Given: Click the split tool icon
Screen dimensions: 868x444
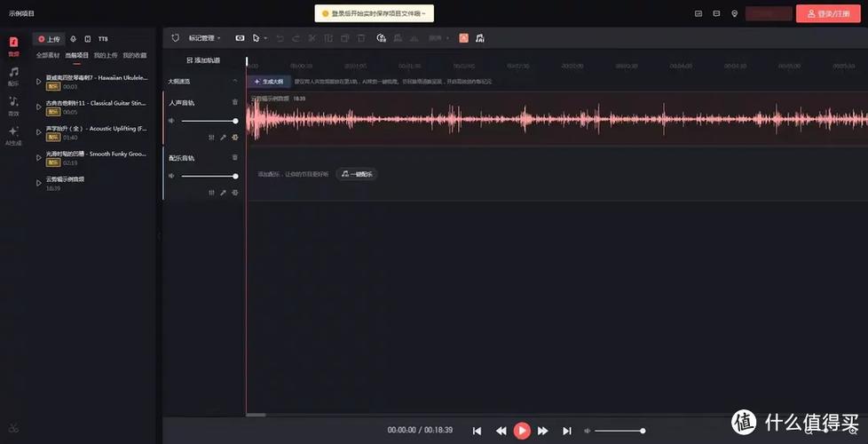Looking at the screenshot, I should (x=328, y=38).
